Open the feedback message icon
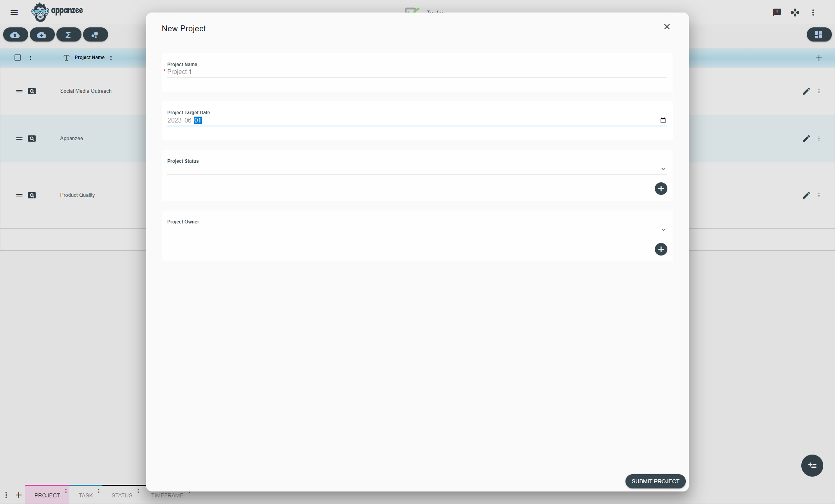The image size is (835, 504). [x=777, y=13]
